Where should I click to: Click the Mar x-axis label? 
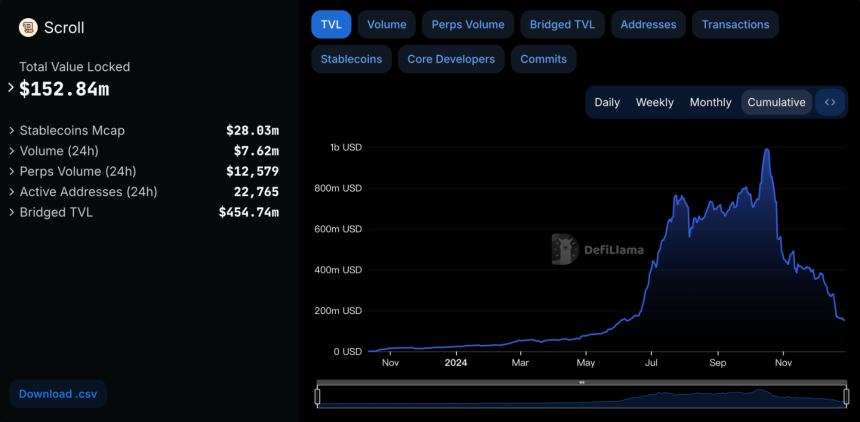click(520, 363)
